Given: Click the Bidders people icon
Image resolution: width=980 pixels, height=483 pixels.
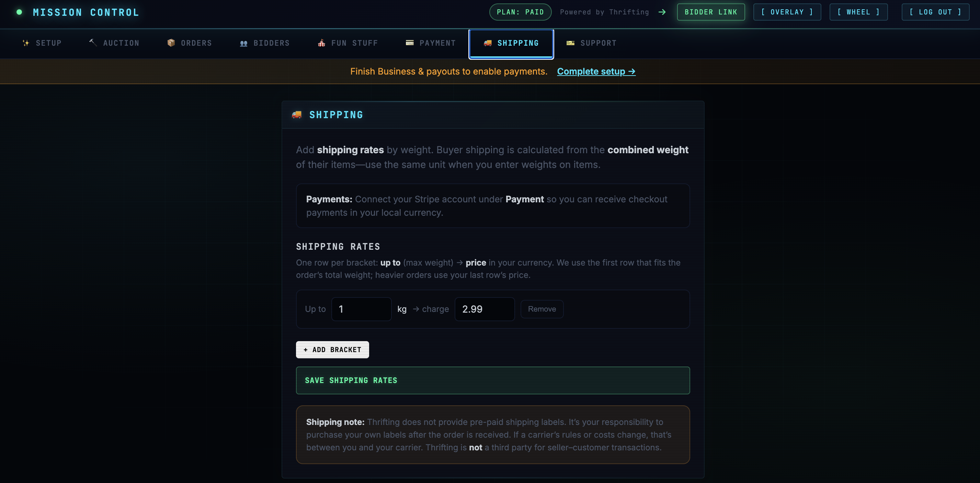Looking at the screenshot, I should click(x=243, y=43).
